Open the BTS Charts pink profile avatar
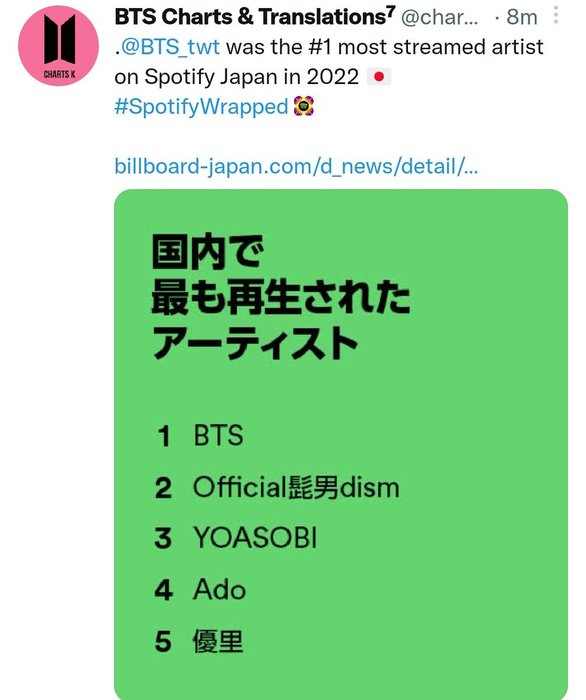Image resolution: width=586 pixels, height=700 pixels. 58,46
